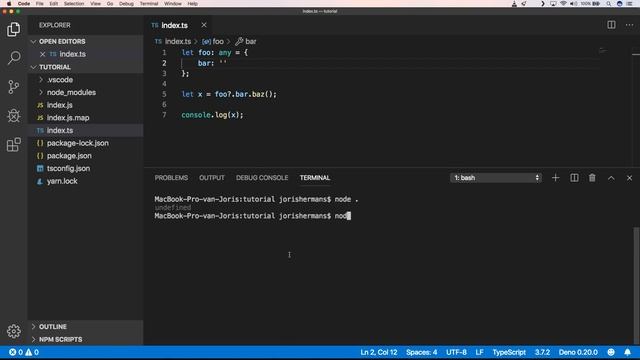Screen dimensions: 640x360
Task: Switch to the Problems panel tab
Action: [x=171, y=178]
